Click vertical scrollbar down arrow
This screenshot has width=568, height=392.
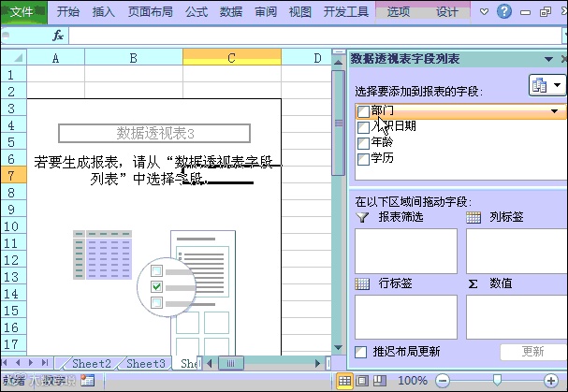pos(339,348)
